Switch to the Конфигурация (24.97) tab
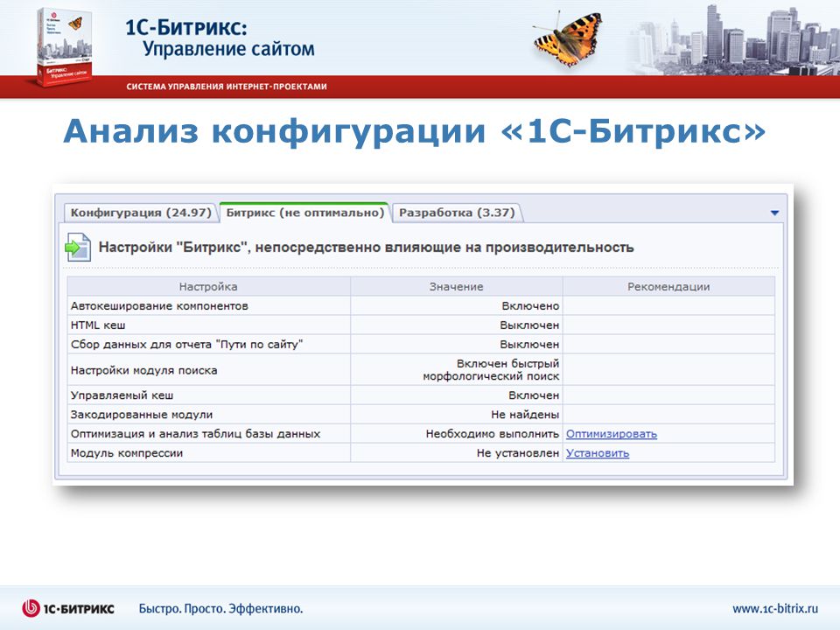The width and height of the screenshot is (840, 630). pyautogui.click(x=141, y=213)
